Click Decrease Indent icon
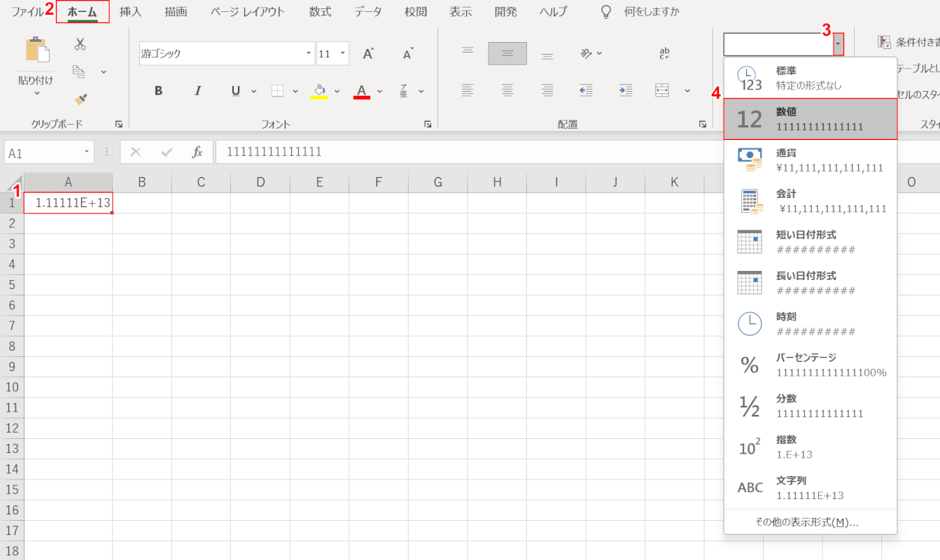The width and height of the screenshot is (940, 560). (x=586, y=90)
